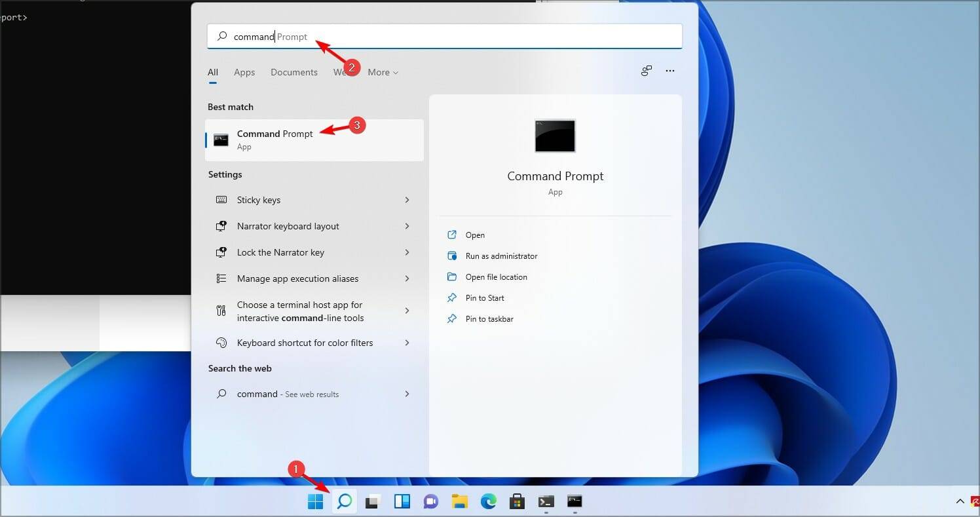980x517 pixels.
Task: Click the search box magnifier icon
Action: 222,37
